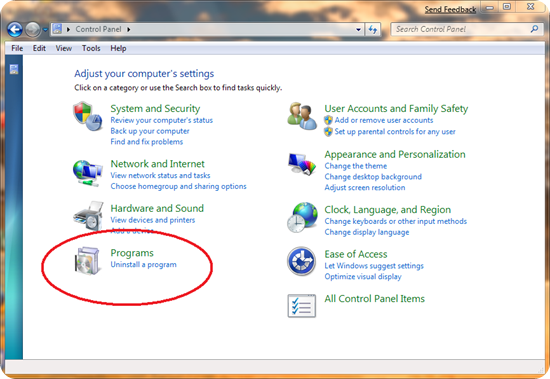Click the small icon in the left sidebar
This screenshot has width=550, height=379.
(14, 69)
